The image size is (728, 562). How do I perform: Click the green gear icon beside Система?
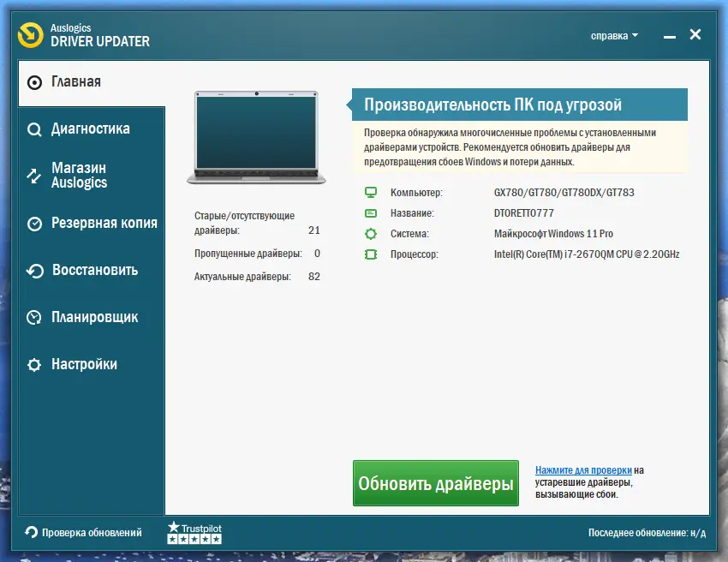[370, 234]
